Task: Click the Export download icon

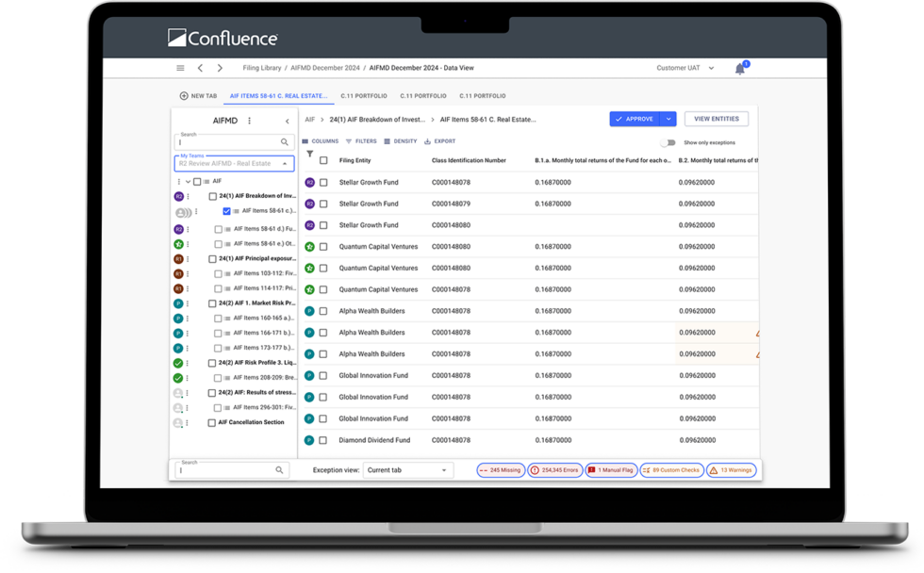Action: (429, 141)
